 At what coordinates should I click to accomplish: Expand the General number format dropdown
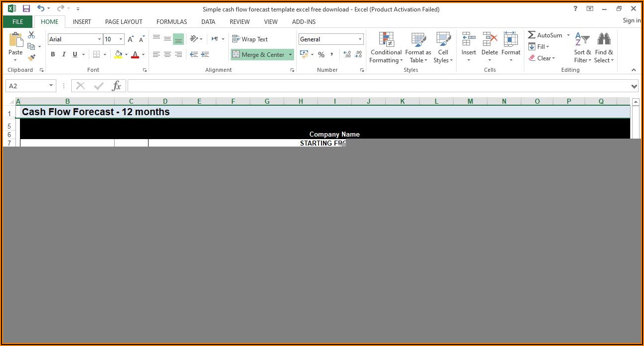pos(360,39)
